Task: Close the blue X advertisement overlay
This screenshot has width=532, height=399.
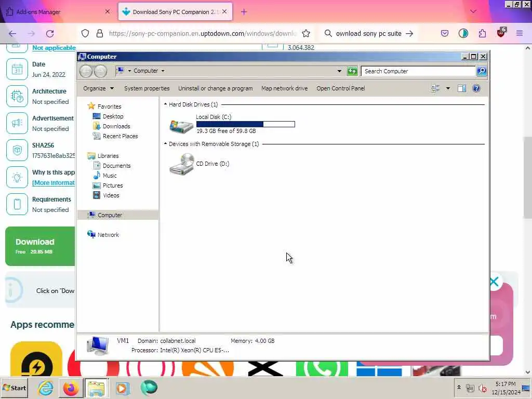Action: coord(494,282)
